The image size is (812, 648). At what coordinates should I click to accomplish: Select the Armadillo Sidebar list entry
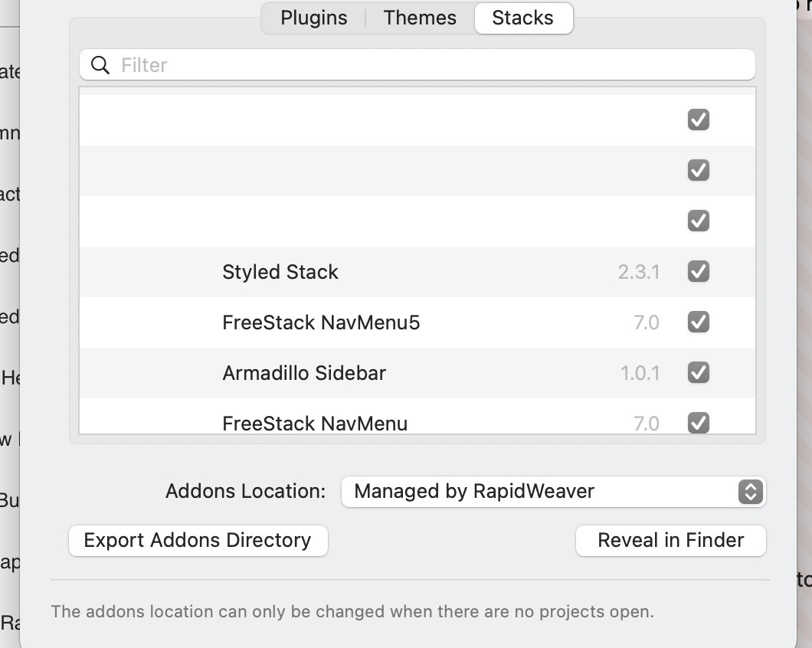point(304,373)
